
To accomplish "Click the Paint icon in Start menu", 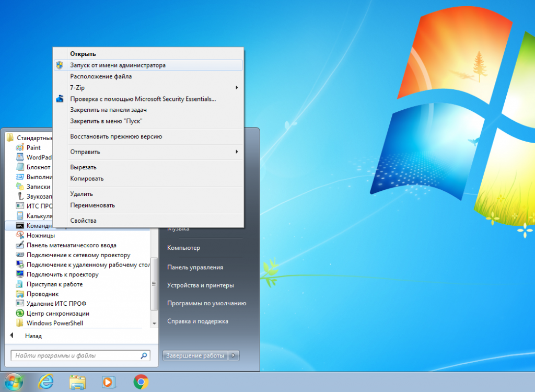I will point(20,147).
